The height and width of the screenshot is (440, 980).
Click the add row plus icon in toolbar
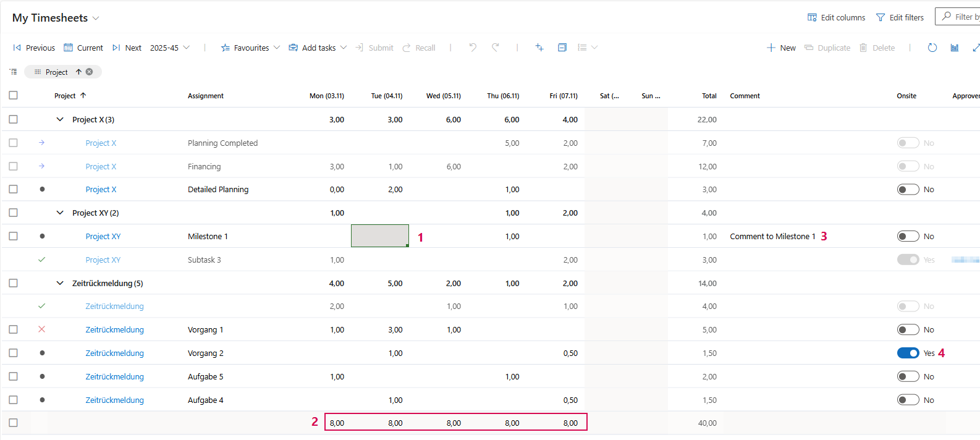tap(539, 48)
